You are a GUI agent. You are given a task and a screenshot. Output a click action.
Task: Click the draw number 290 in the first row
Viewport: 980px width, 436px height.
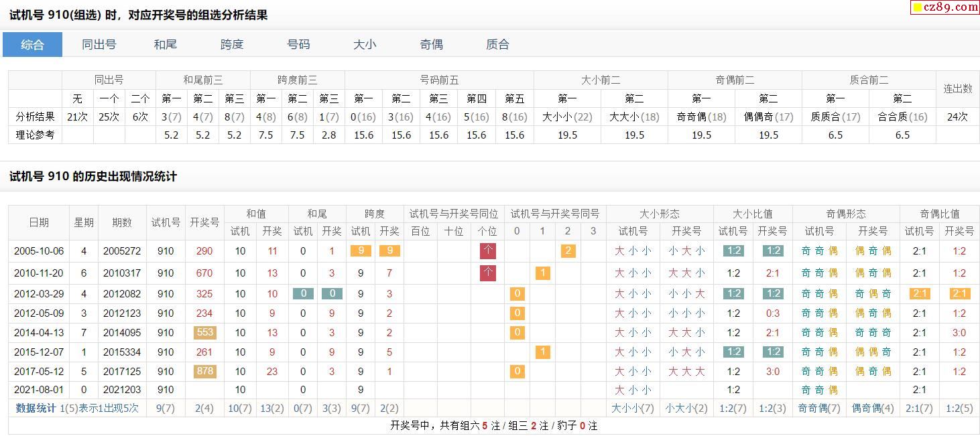tap(204, 251)
